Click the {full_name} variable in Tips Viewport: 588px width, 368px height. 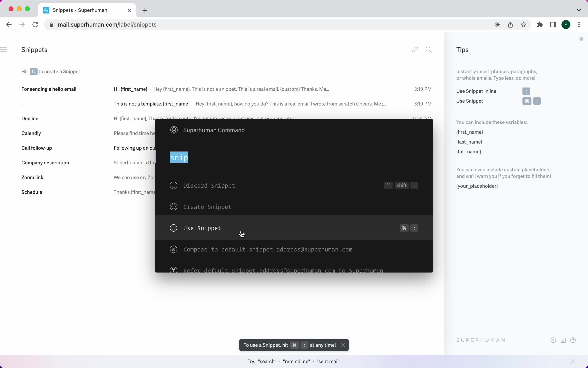click(x=468, y=152)
